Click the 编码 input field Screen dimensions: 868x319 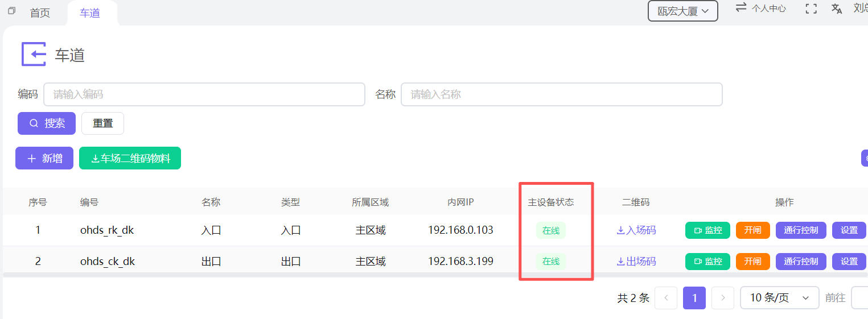point(204,94)
